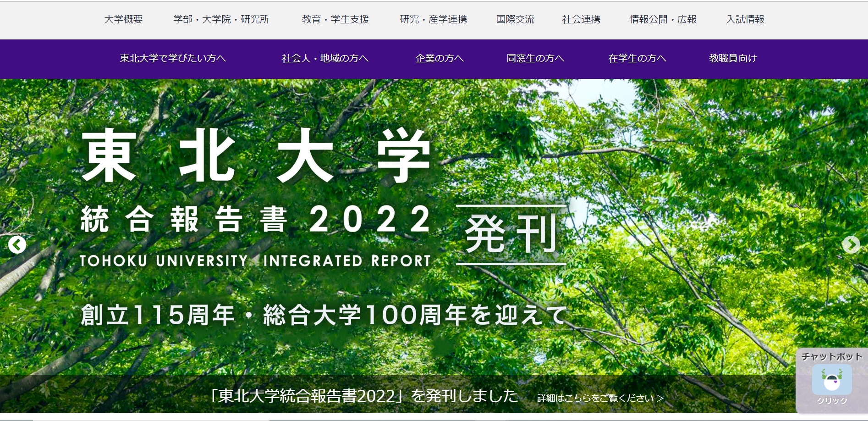The width and height of the screenshot is (868, 421).
Task: Go to the previous slide with the left arrow
Action: (17, 244)
